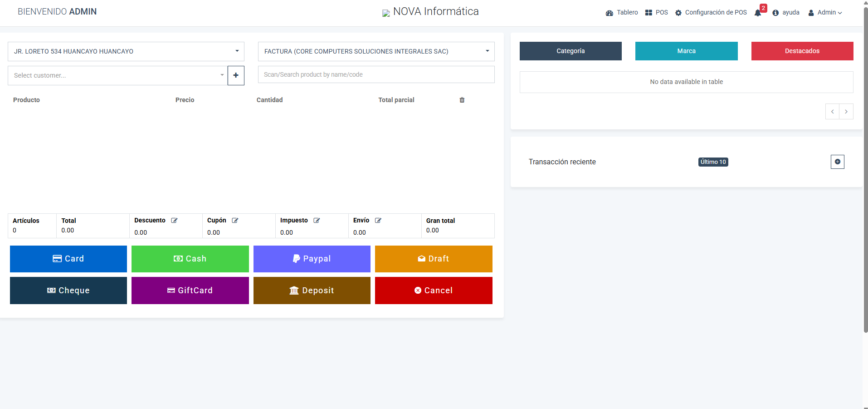Pay with the Cash button
This screenshot has width=868, height=409.
tap(190, 259)
